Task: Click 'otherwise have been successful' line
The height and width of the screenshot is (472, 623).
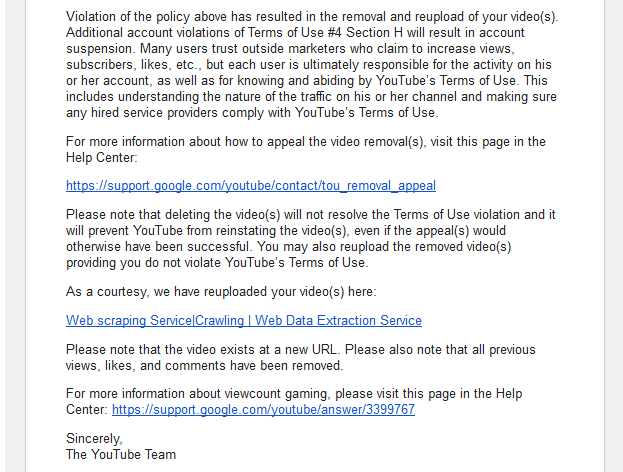Action: point(288,247)
